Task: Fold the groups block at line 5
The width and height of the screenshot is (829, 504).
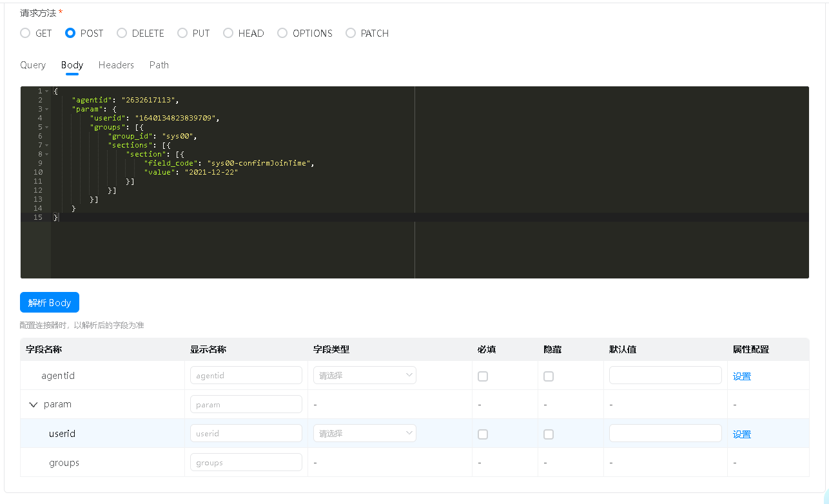Action: 47,127
